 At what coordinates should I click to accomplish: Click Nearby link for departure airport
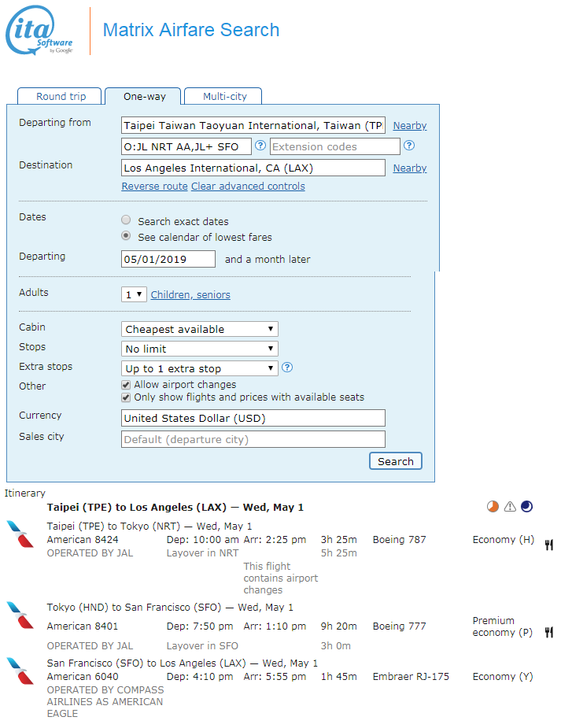pos(410,125)
